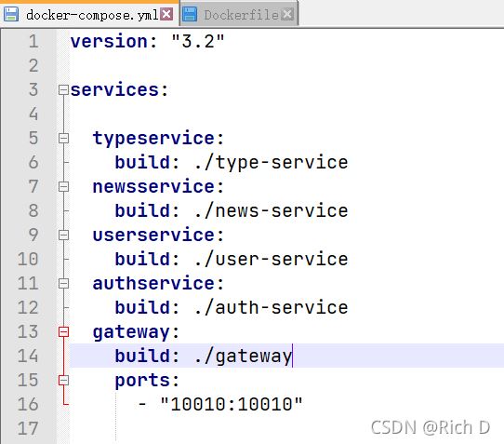
Task: Close the Dockerfile tab
Action: [287, 14]
